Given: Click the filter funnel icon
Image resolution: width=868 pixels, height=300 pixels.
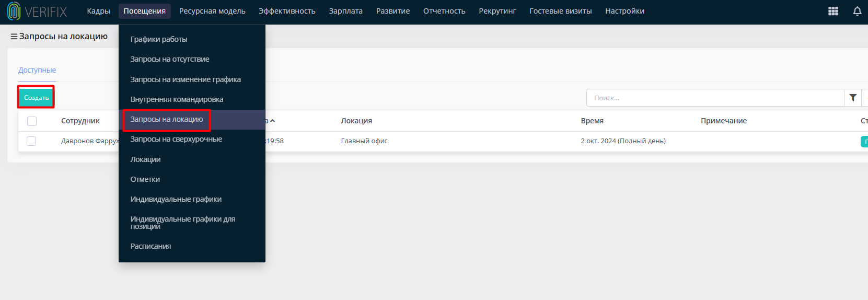Looking at the screenshot, I should click(x=853, y=98).
